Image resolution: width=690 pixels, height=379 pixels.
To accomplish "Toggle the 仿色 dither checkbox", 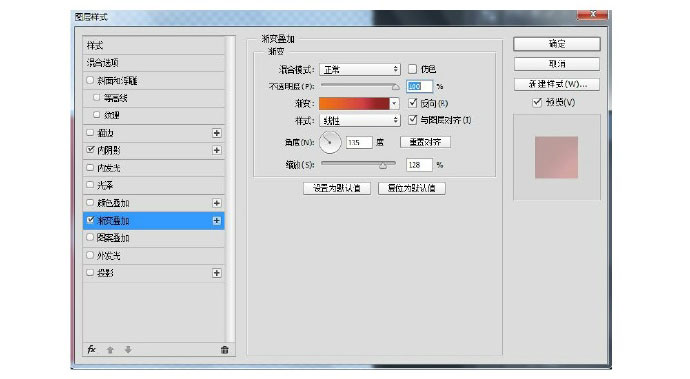I will point(412,69).
